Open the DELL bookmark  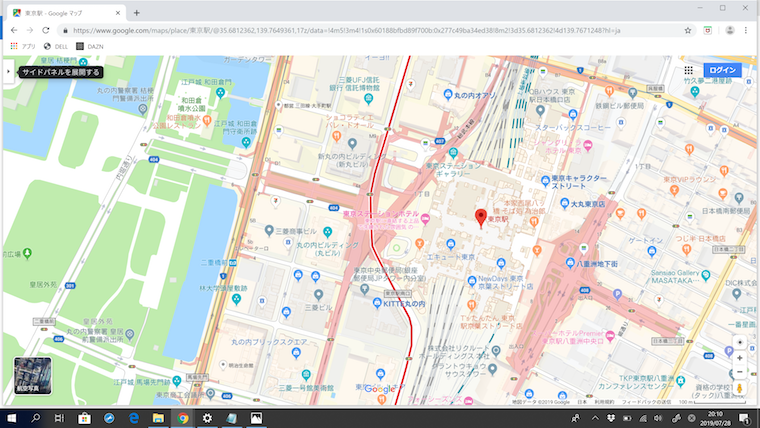pyautogui.click(x=56, y=47)
